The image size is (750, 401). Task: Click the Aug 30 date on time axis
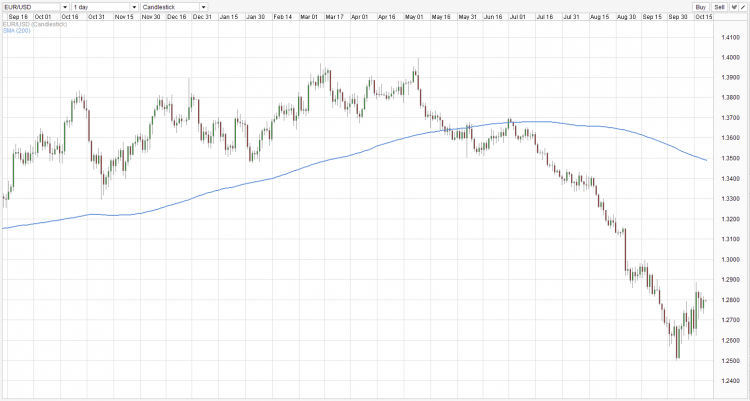(x=627, y=17)
